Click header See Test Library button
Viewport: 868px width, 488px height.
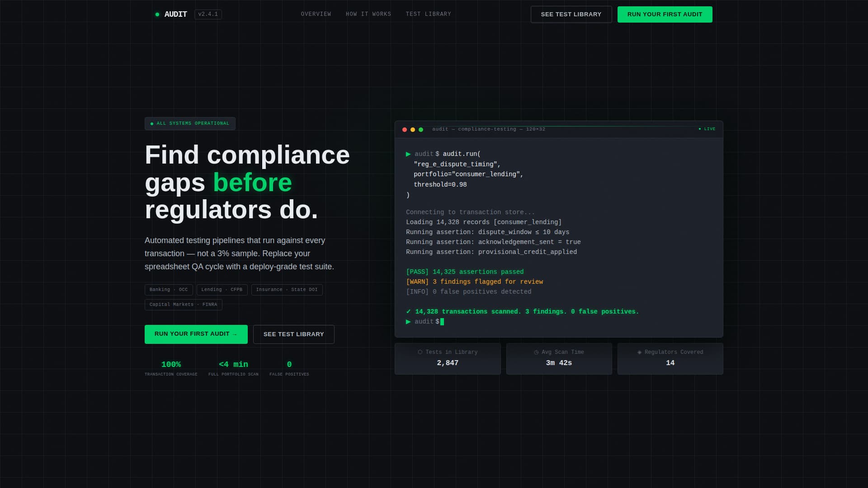pyautogui.click(x=571, y=14)
